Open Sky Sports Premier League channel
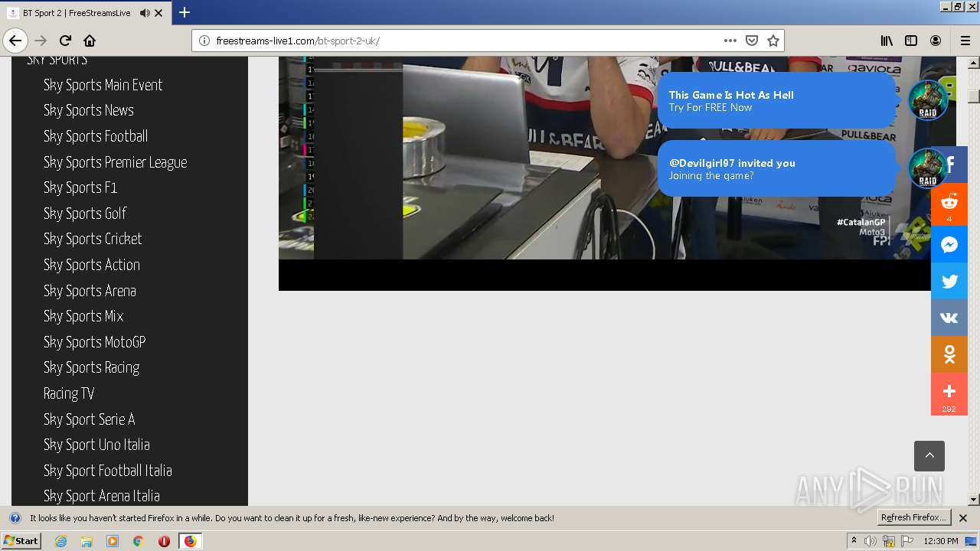This screenshot has width=980, height=551. point(116,162)
